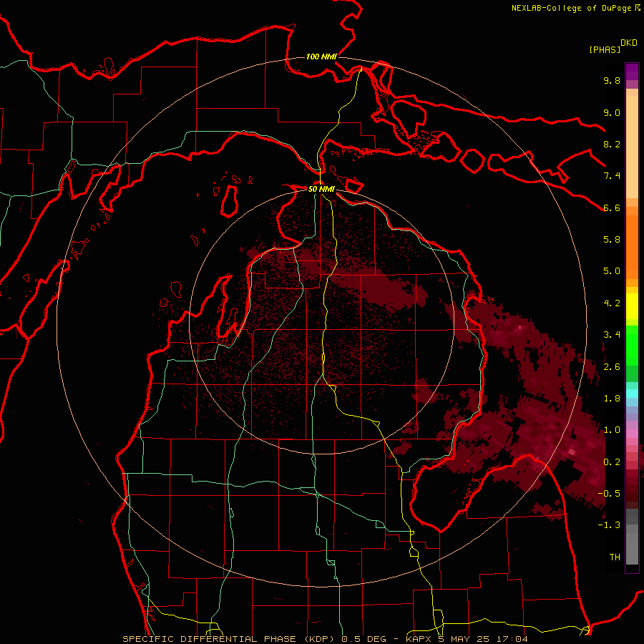Click the orange segment of the color bar

[x=632, y=247]
